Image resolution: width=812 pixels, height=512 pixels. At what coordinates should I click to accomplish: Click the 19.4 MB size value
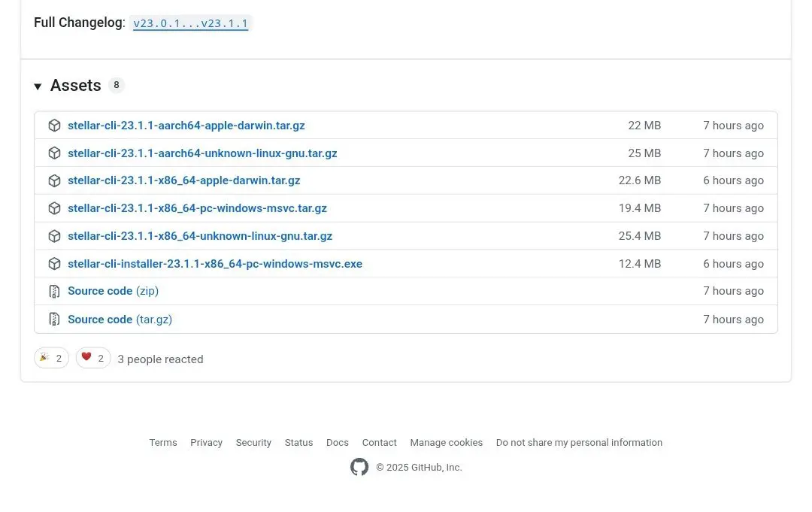[x=640, y=208]
